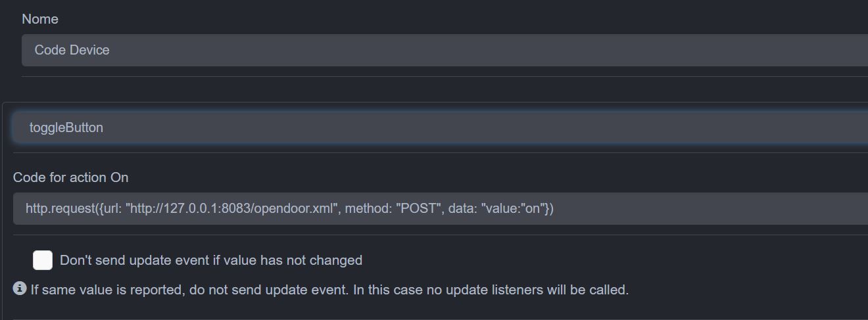The height and width of the screenshot is (320, 868).
Task: Click the "Code for action On" label
Action: 70,177
